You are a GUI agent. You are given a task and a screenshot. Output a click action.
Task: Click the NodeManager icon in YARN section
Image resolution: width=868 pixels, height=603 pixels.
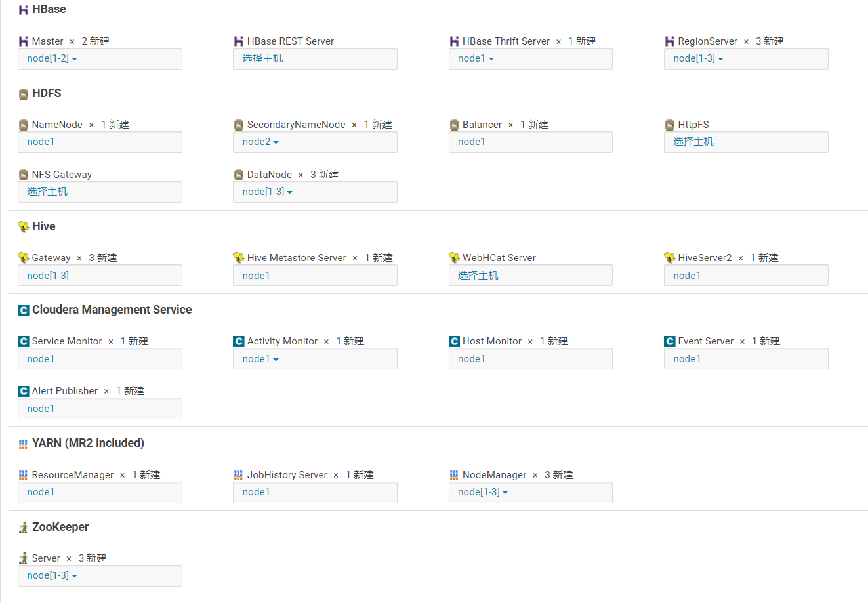(453, 474)
